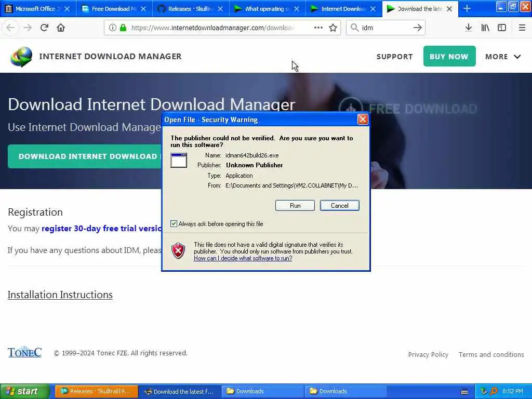Open register 30-day free trial link
532x399 pixels.
click(101, 229)
